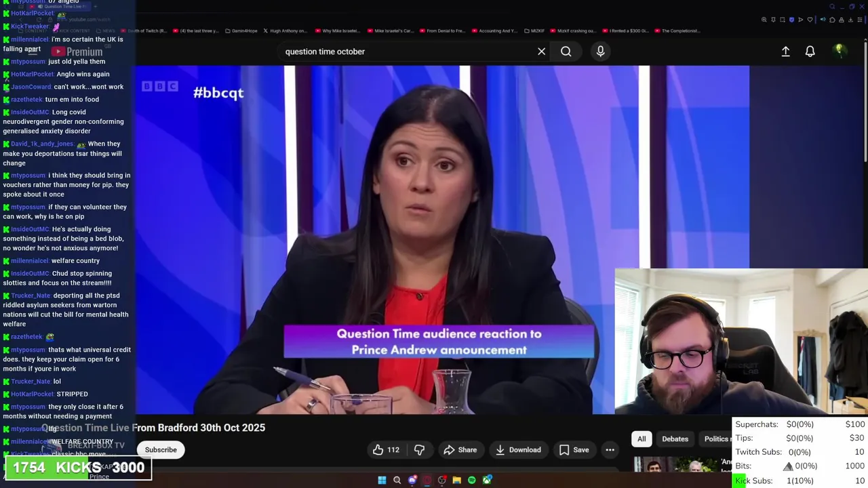
Task: Click the video title 'Question Time Live From Bradford'
Action: 153,428
